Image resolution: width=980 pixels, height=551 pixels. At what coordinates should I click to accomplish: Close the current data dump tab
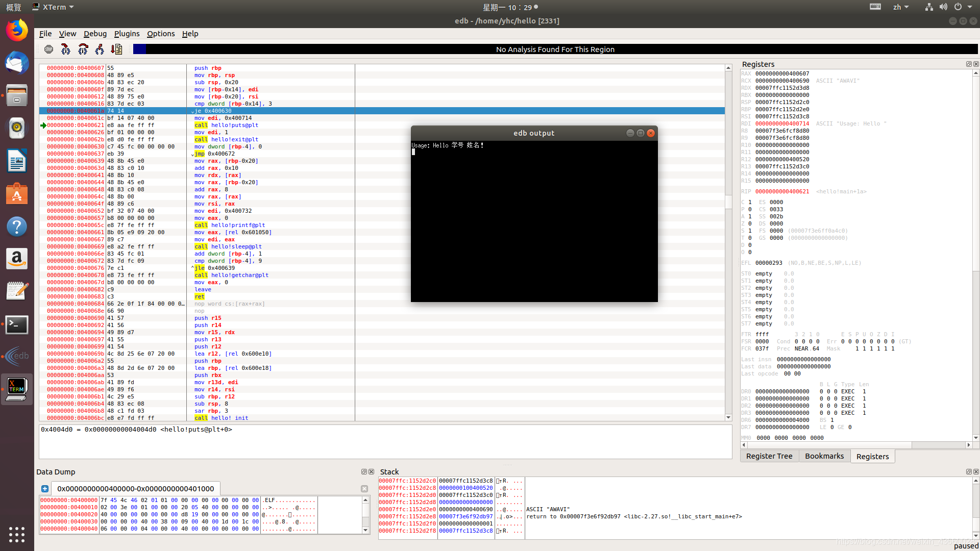tap(364, 489)
